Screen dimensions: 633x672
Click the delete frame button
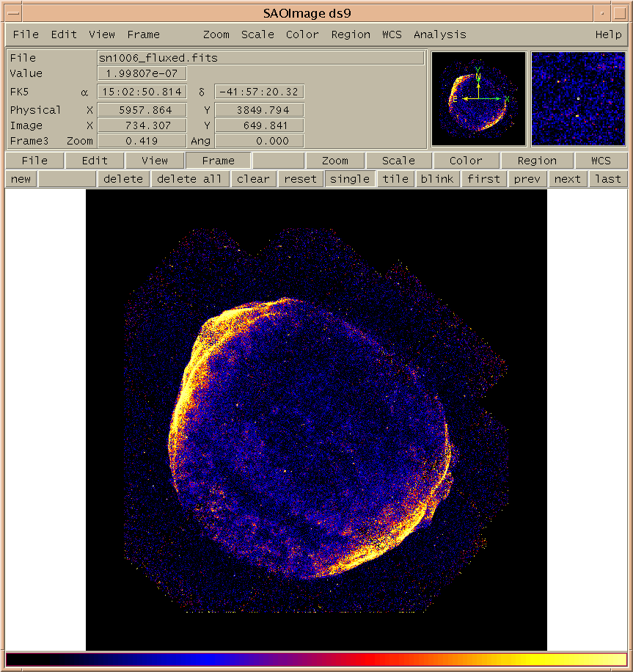coord(123,179)
